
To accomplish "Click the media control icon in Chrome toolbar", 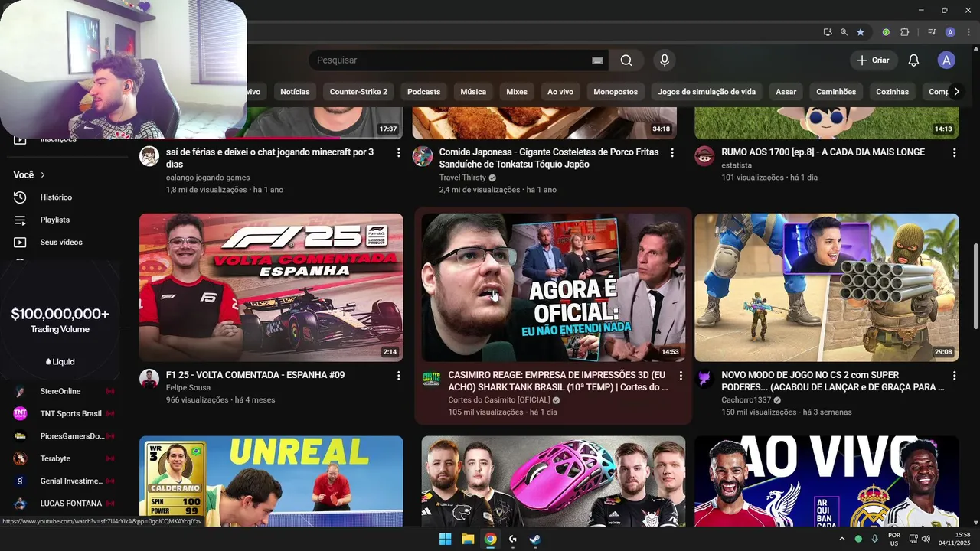I will coord(932,32).
